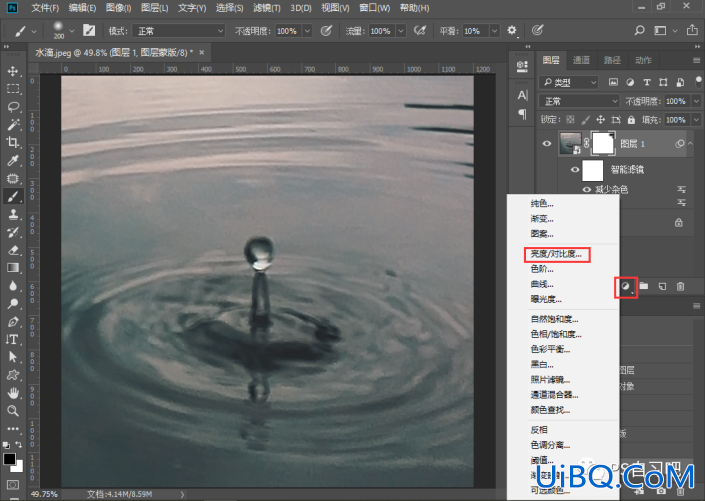Open the 滤镜(T) menu

[267, 8]
